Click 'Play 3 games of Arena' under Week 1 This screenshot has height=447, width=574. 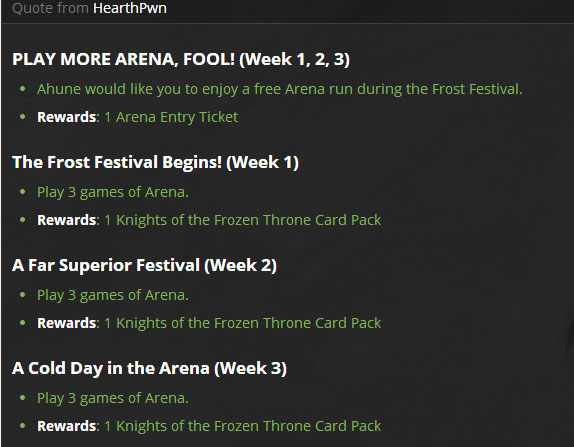(x=113, y=192)
